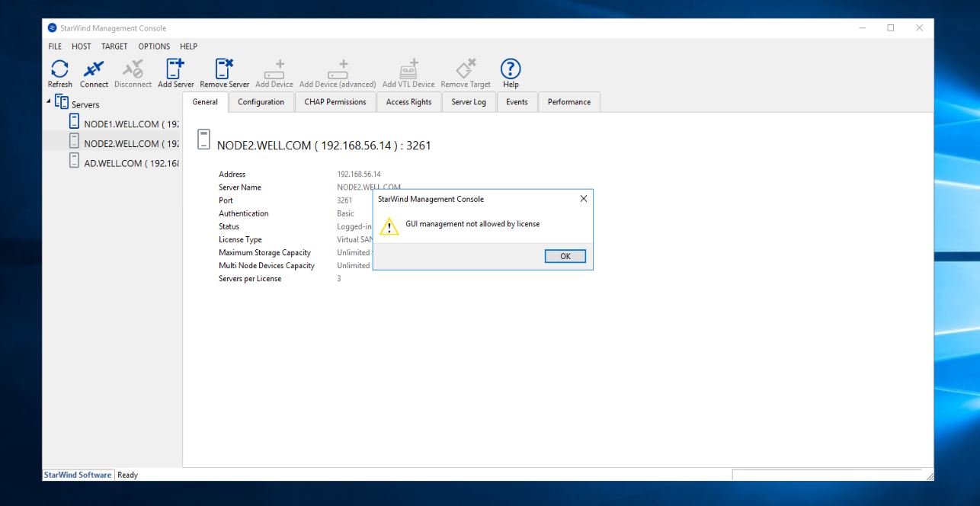
Task: Open the CHAP Permissions tab
Action: click(x=335, y=102)
